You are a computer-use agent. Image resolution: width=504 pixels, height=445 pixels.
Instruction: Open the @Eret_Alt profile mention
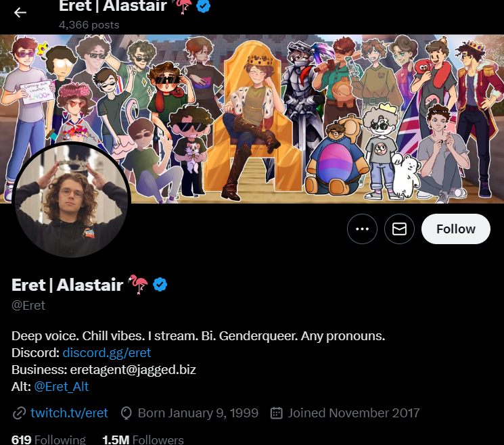(61, 387)
